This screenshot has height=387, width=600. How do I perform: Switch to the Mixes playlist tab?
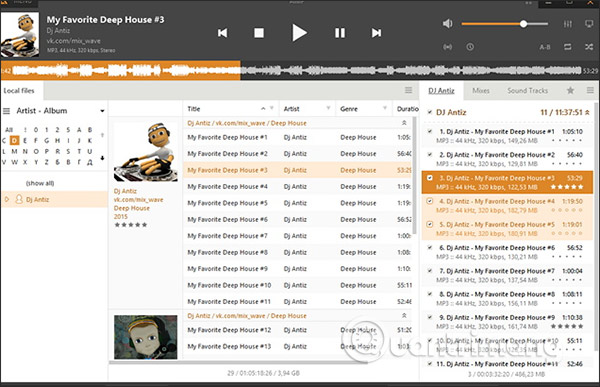coord(481,91)
